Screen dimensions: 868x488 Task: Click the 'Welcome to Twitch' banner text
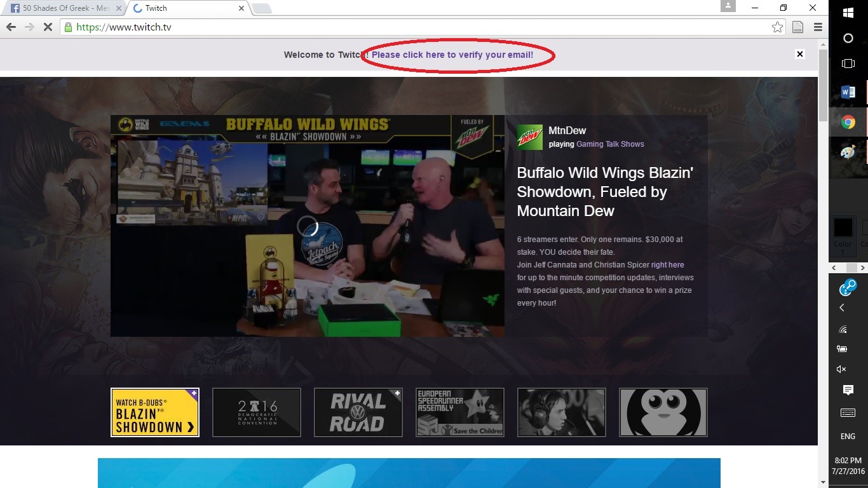[325, 55]
